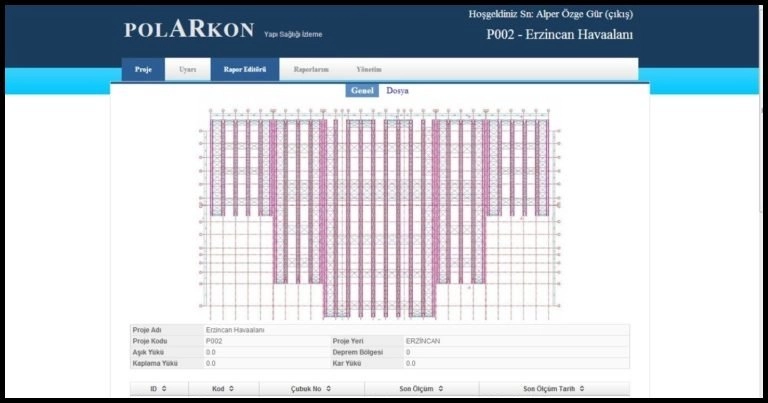
Task: Sort by Son Ölçüm Tarih column
Action: pyautogui.click(x=556, y=388)
